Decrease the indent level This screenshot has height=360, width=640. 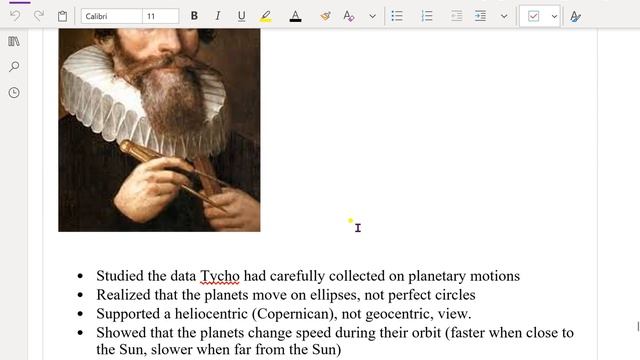(x=456, y=16)
